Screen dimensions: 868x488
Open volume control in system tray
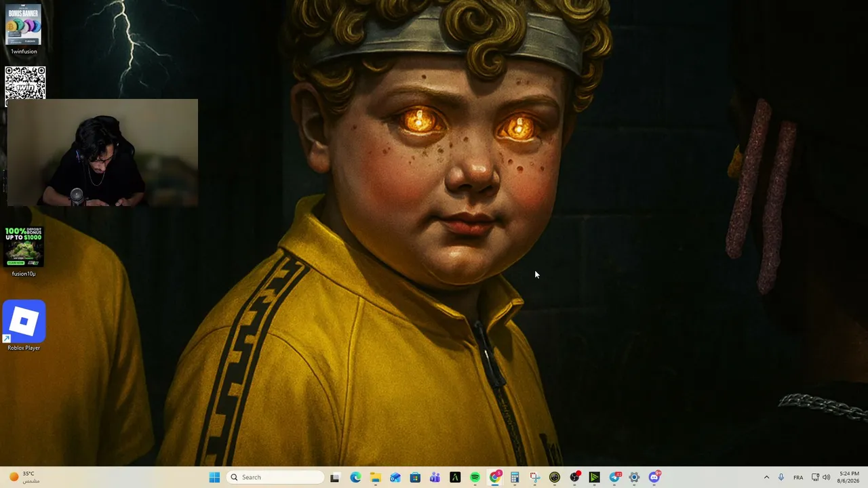tap(826, 477)
